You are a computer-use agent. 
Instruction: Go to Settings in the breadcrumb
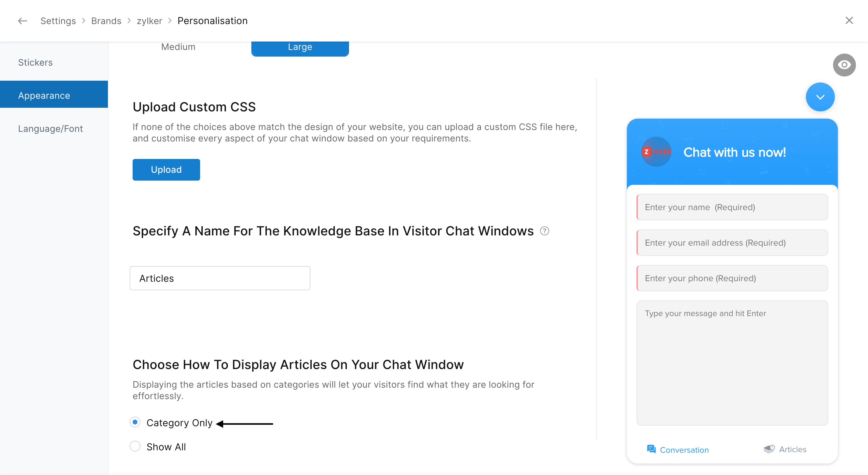58,21
